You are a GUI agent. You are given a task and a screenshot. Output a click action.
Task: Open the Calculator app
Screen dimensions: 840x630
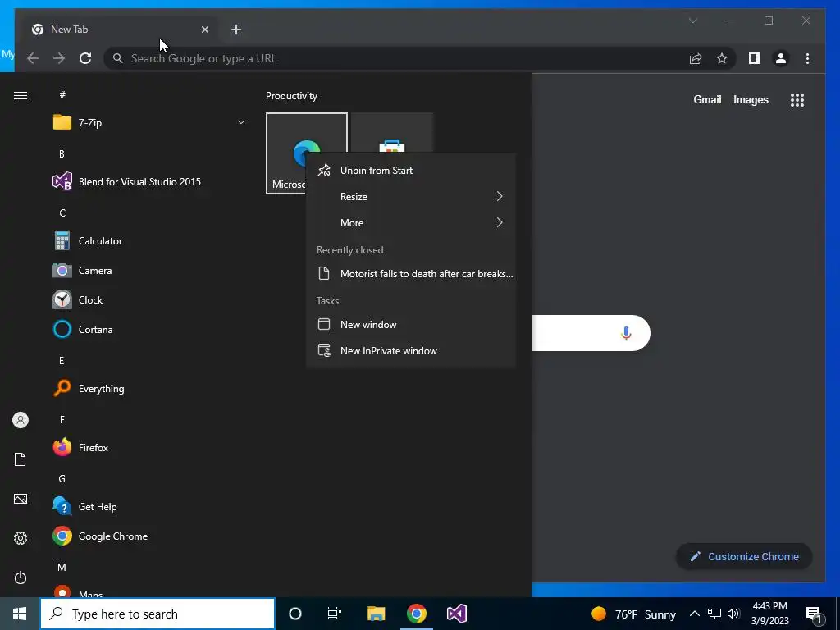(148, 241)
